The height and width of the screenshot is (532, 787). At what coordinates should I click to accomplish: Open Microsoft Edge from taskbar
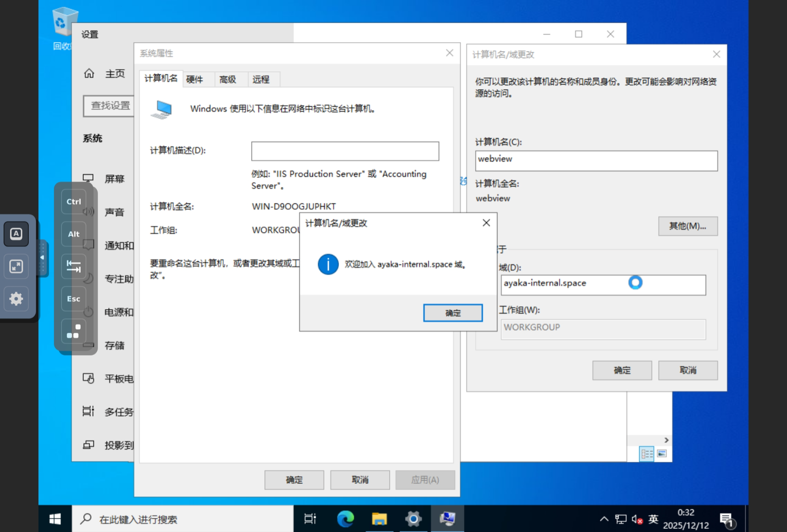(345, 519)
